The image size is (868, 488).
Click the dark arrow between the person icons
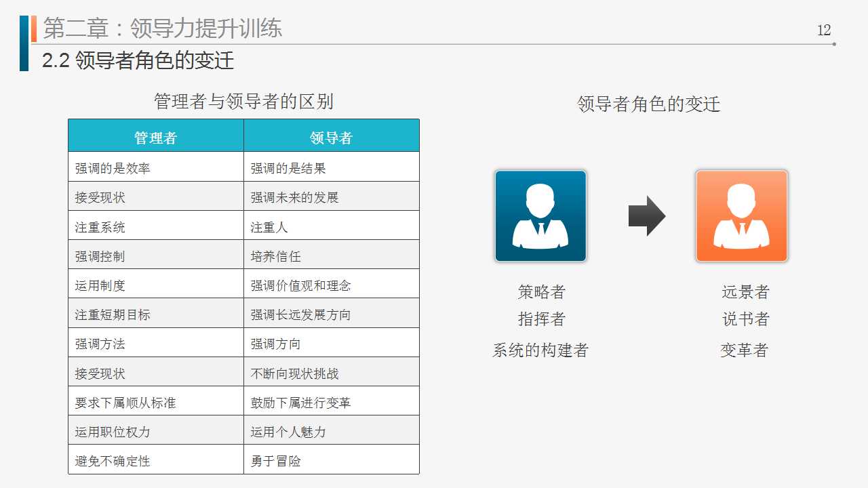pos(647,216)
